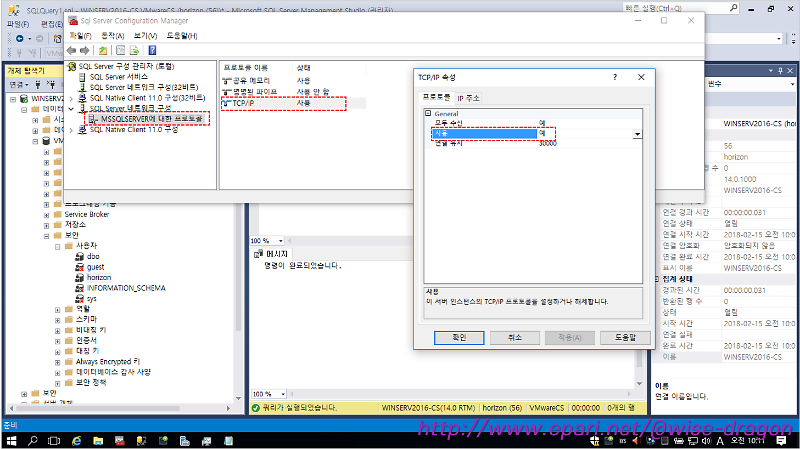Viewport: 800px width, 449px height.
Task: Switch to SQL Server Management Studio taskbar icon
Action: tap(141, 441)
